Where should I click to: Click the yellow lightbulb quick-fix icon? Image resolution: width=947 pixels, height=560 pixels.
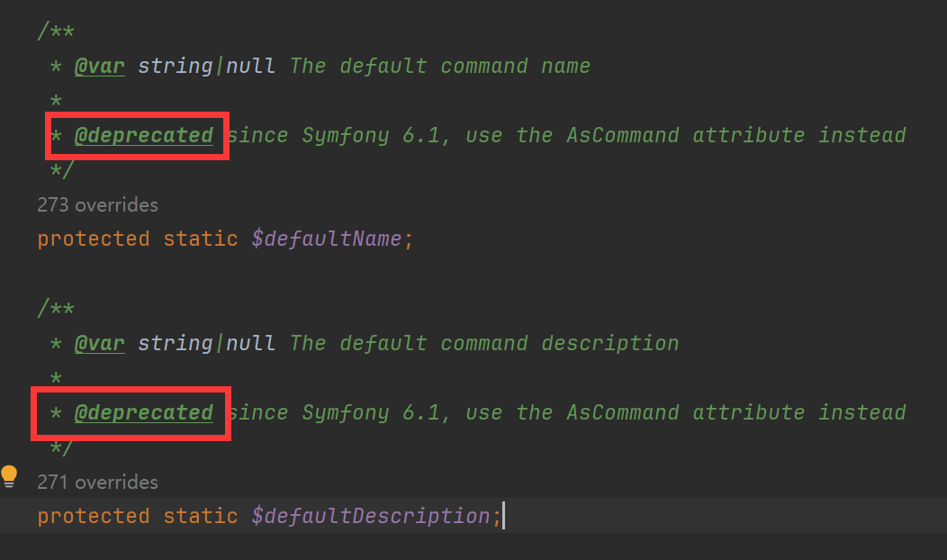9,476
